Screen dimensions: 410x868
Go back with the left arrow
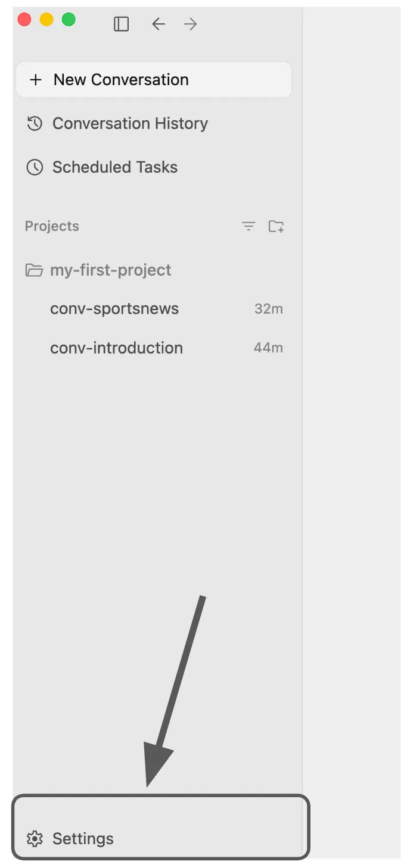158,24
